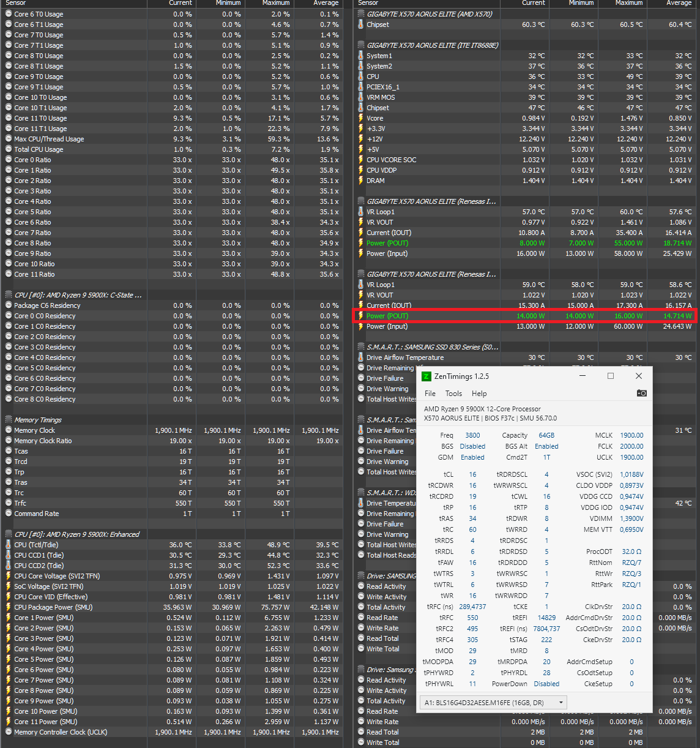Screen dimensions: 700x748
Task: Open the Tools menu in ZenTimings
Action: click(453, 394)
